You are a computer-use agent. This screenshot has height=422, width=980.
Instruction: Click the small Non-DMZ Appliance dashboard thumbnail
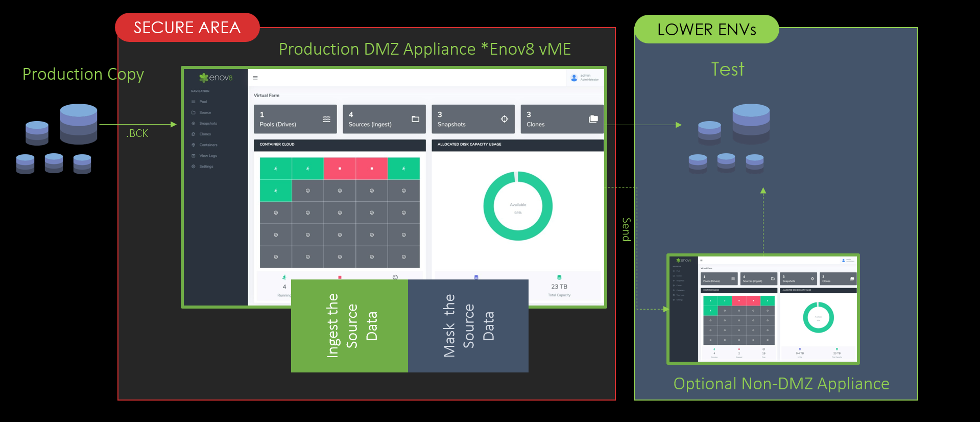click(763, 309)
